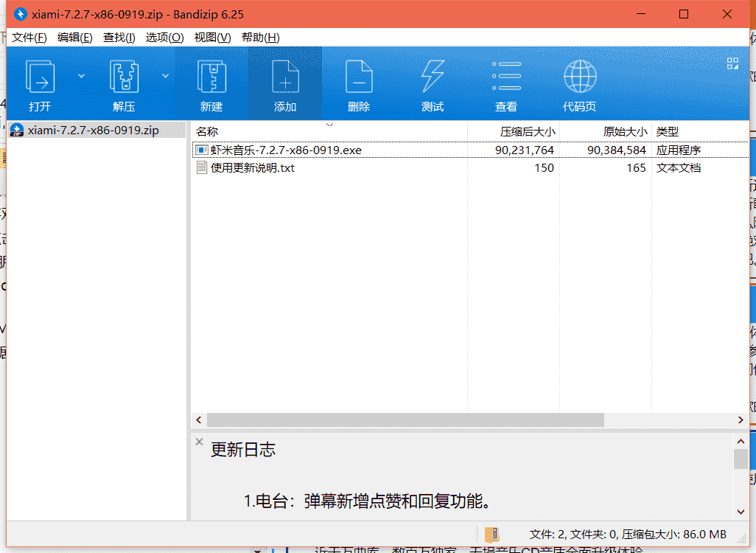Click the Bandizip title bar app icon
Image resolution: width=756 pixels, height=553 pixels.
(20, 14)
